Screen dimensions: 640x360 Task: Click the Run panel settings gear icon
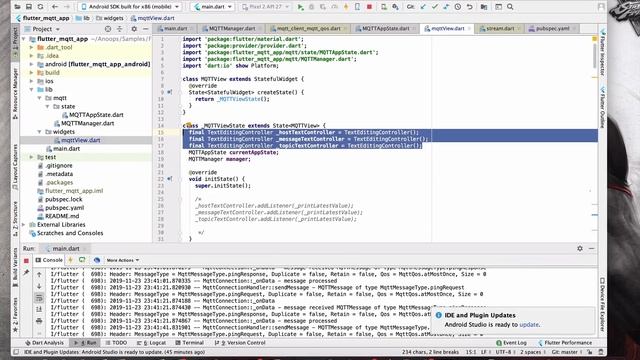pos(580,248)
